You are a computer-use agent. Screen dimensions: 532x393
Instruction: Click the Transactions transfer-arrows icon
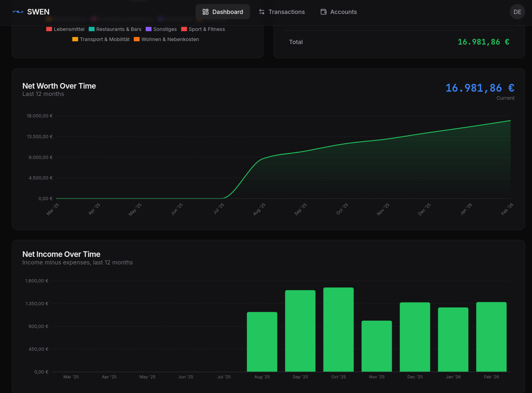262,12
